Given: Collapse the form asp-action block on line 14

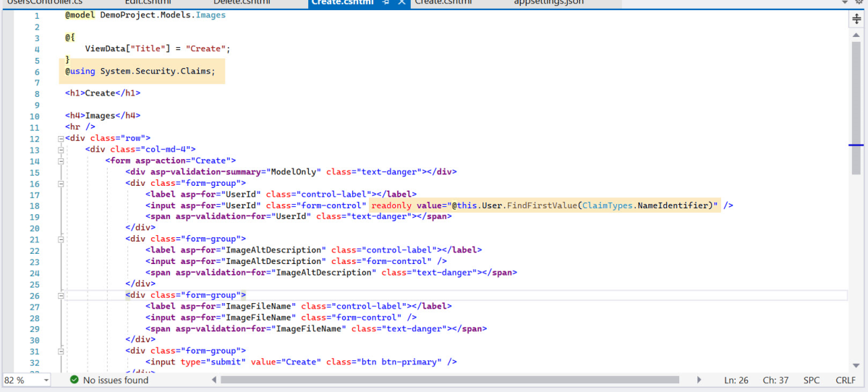Looking at the screenshot, I should click(60, 161).
